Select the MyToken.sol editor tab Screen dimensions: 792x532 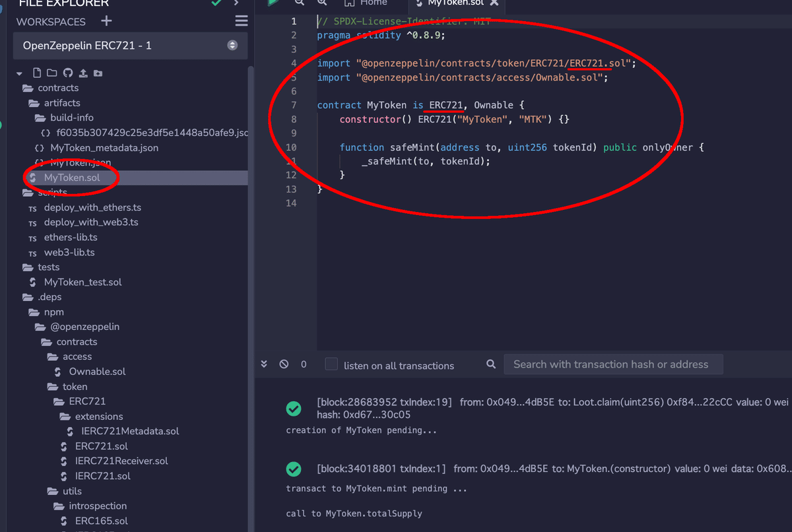point(457,3)
